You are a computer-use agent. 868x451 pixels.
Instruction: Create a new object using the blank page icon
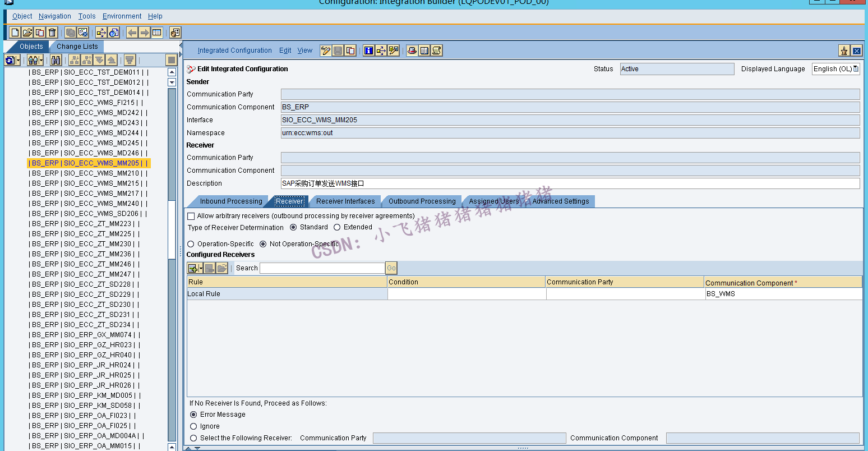[x=15, y=33]
